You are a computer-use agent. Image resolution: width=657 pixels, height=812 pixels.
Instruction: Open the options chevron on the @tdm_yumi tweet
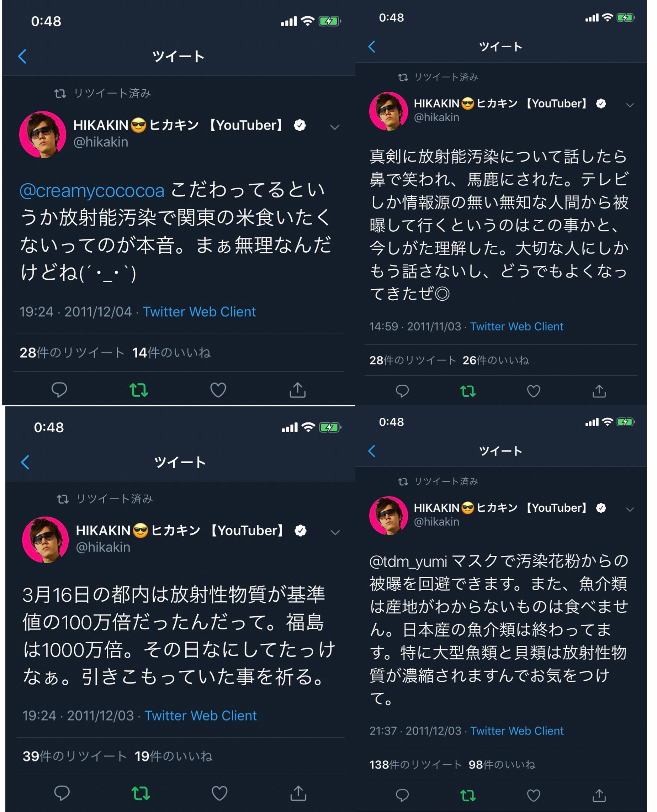pos(630,509)
